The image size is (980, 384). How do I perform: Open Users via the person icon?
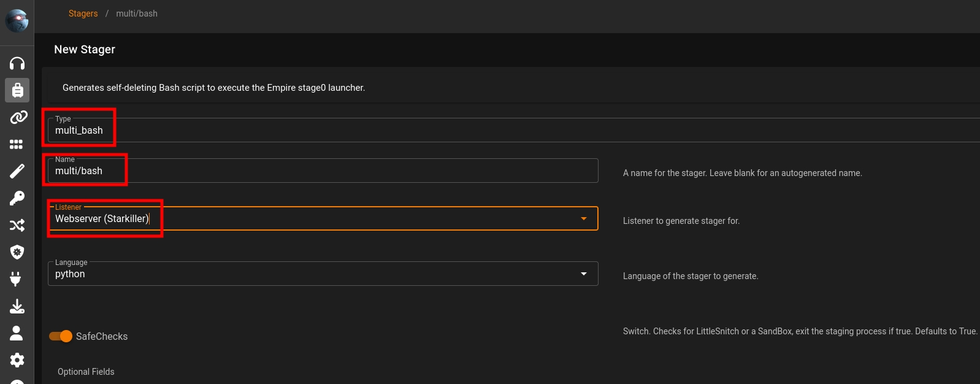(17, 333)
